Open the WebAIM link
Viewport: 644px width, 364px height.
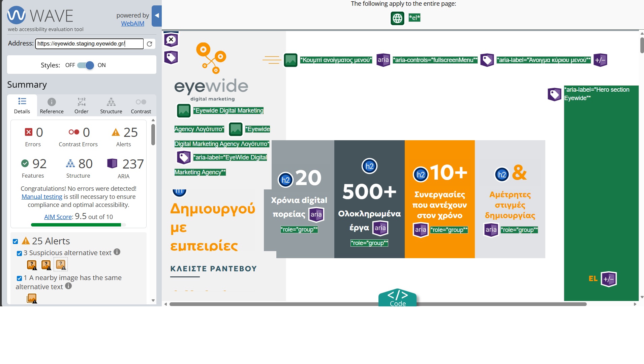pos(132,24)
